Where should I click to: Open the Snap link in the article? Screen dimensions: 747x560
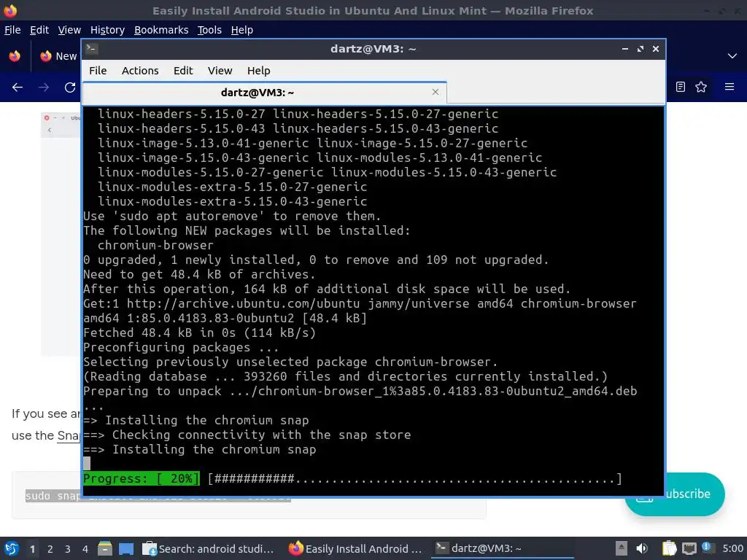click(x=69, y=436)
